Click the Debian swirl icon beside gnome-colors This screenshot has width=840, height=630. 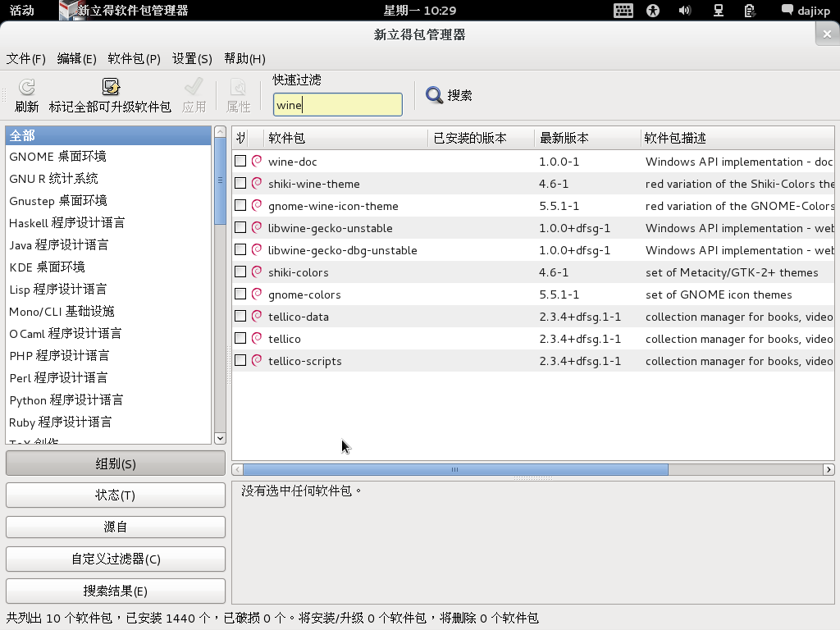[257, 294]
